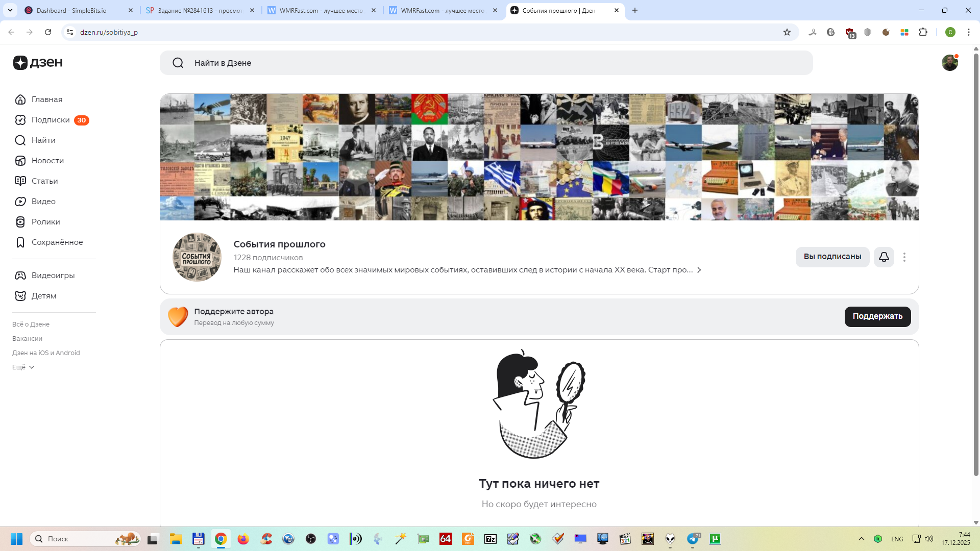
Task: Open Детям section
Action: [x=43, y=296]
